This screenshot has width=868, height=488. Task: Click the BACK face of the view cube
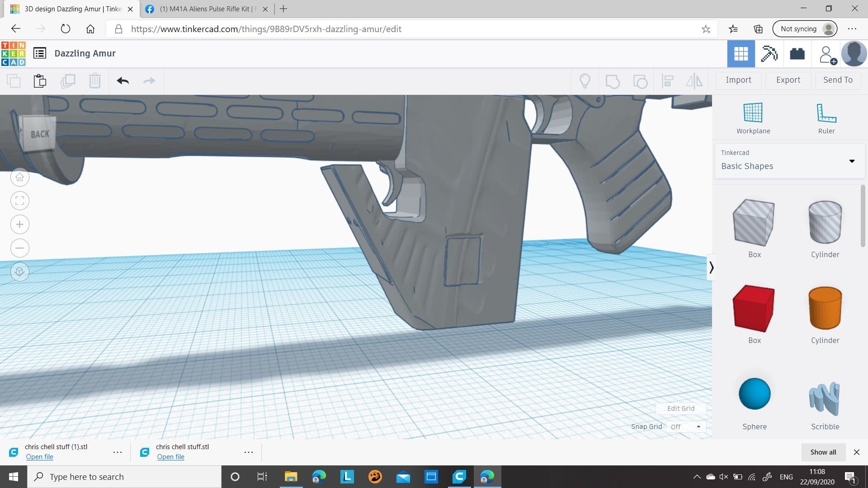click(x=39, y=134)
